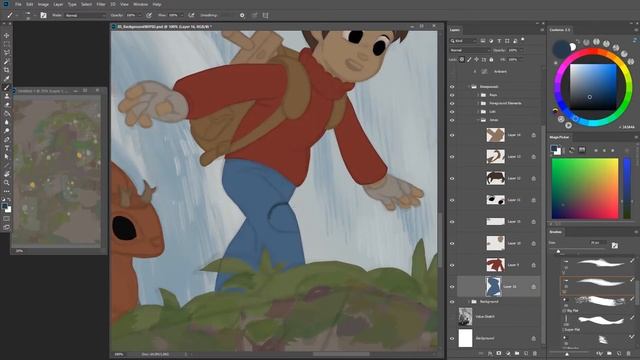This screenshot has width=640, height=360.
Task: Select the Brush tool in the left toolbar
Action: [x=7, y=87]
